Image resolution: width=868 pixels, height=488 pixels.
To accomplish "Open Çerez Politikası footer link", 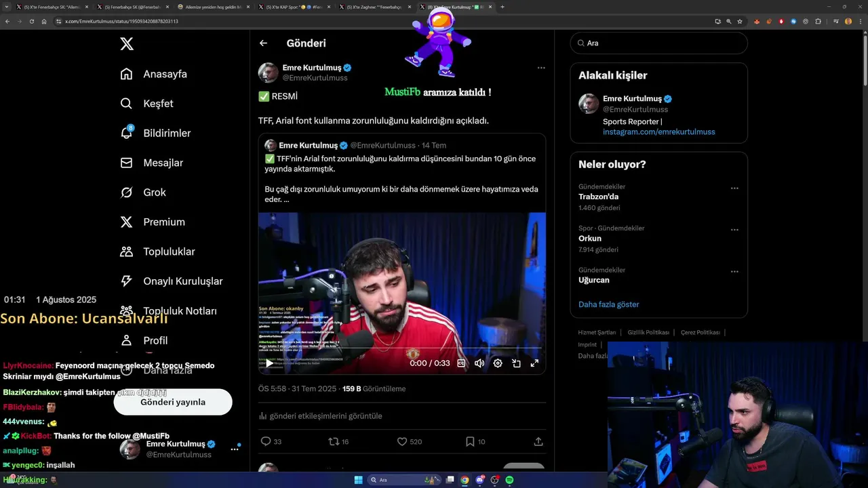I will point(701,333).
